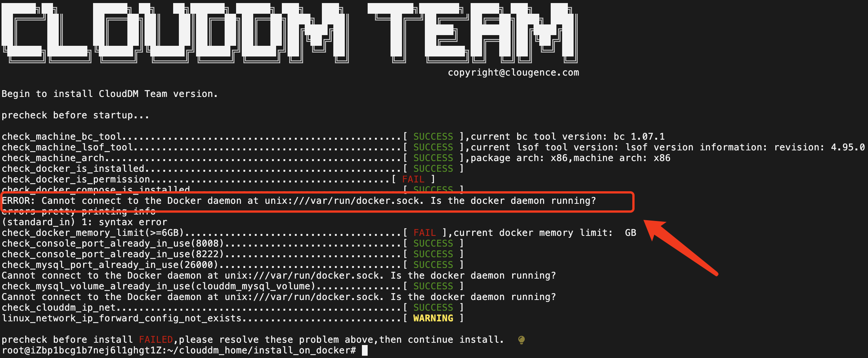The image size is (868, 358).
Task: Click the red FAIL status of check_docker_is_permission
Action: (x=413, y=179)
